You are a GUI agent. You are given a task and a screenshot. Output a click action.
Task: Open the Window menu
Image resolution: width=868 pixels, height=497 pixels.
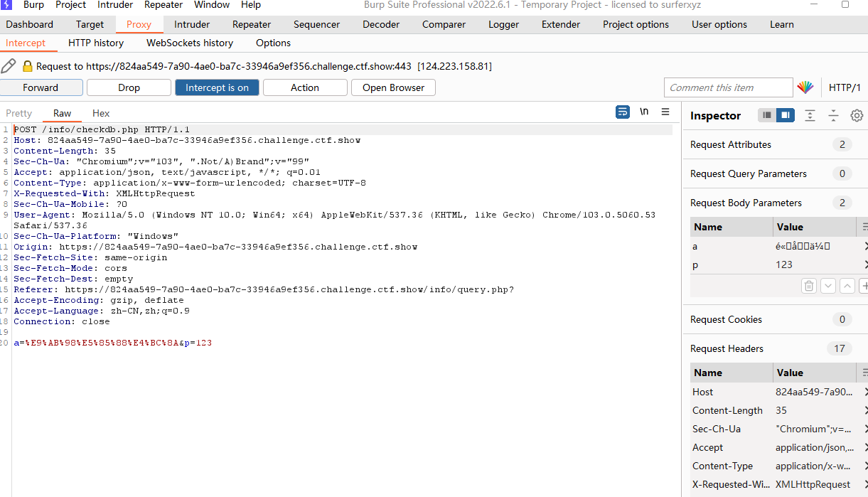(212, 5)
